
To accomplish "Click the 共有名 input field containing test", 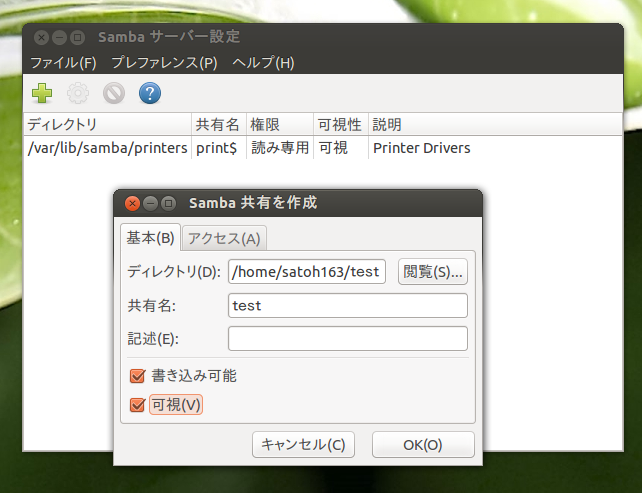I will (348, 305).
